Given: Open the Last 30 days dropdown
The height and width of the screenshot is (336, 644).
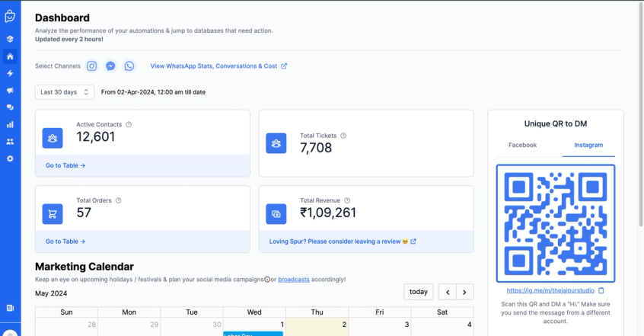Looking at the screenshot, I should [65, 92].
